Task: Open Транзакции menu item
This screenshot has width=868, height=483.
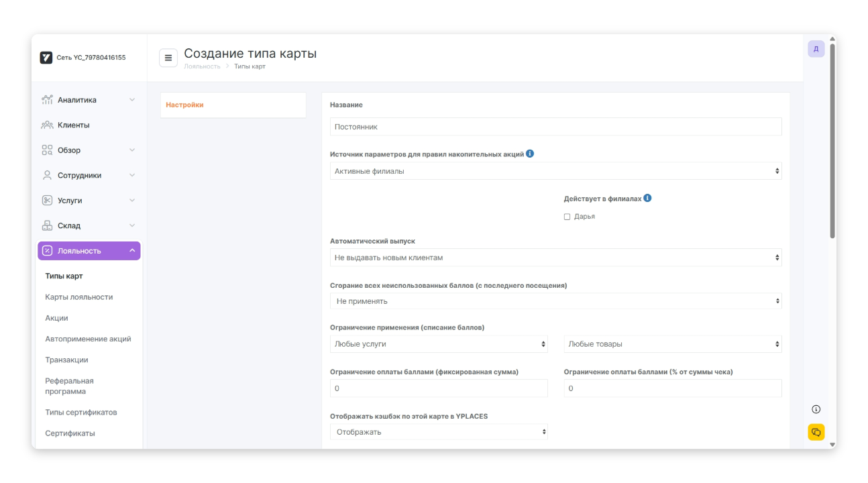Action: tap(66, 360)
